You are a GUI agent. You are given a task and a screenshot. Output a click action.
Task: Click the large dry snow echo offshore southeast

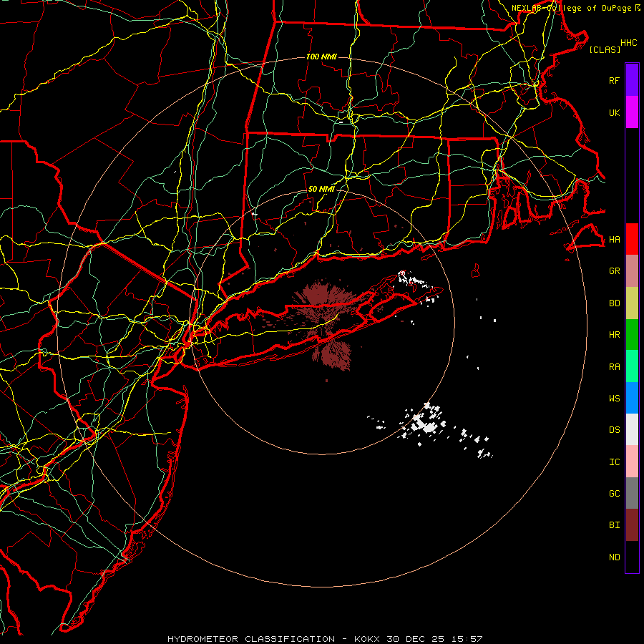click(x=425, y=424)
